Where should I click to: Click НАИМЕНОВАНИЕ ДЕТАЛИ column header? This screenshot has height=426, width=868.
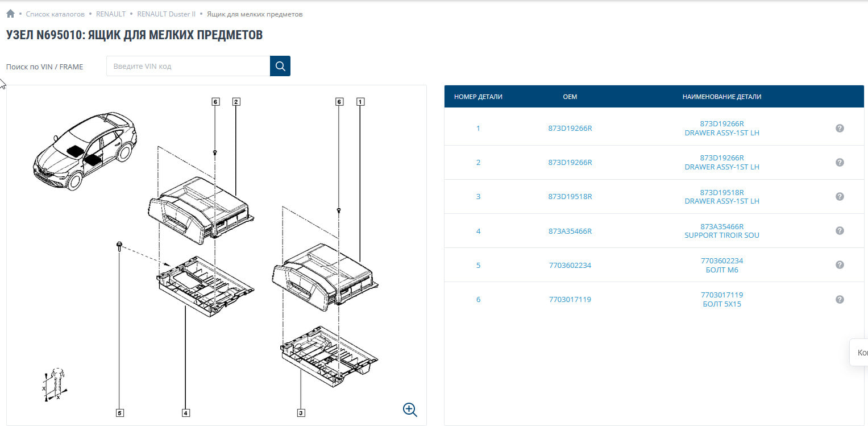722,97
